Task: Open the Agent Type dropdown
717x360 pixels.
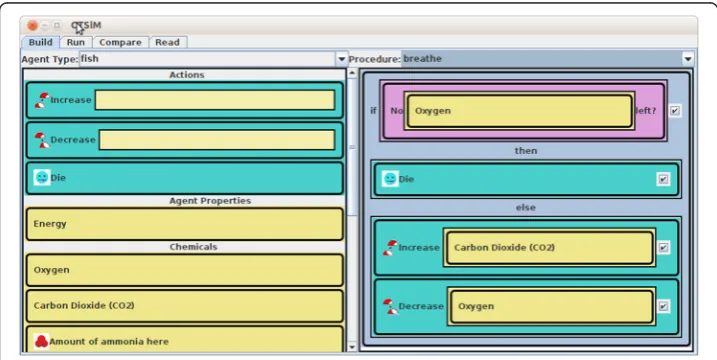Action: 341,59
